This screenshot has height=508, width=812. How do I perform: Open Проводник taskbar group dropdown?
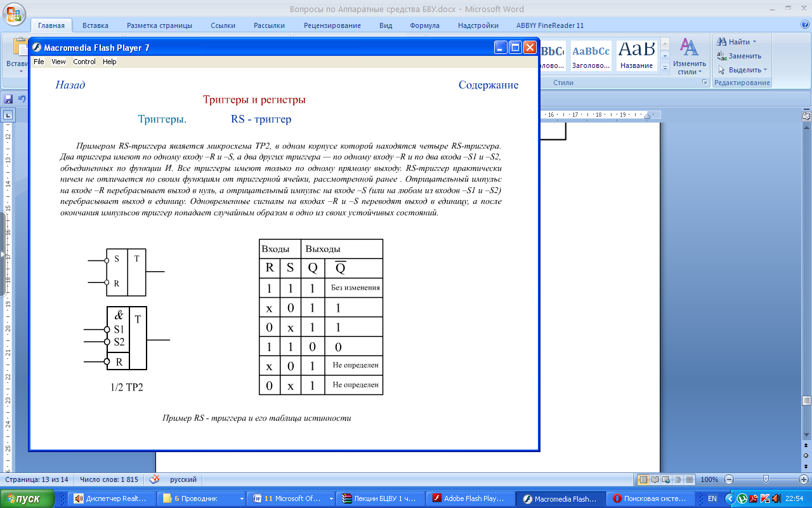[x=242, y=499]
